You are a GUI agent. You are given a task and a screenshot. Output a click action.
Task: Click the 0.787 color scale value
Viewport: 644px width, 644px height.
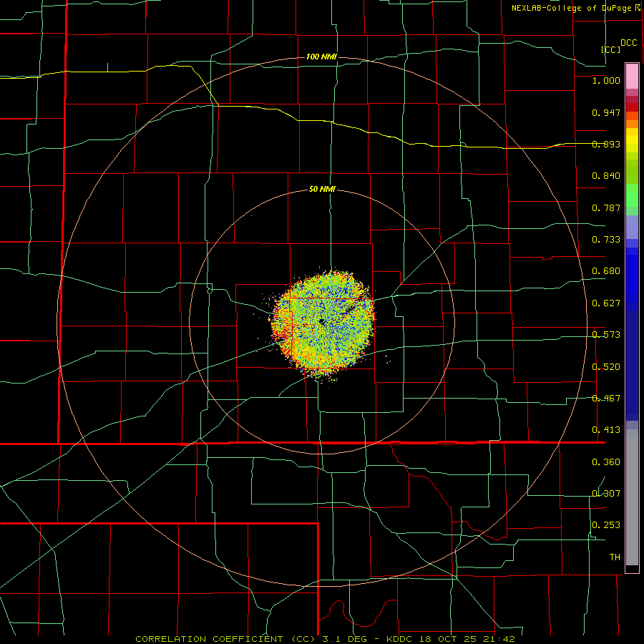pyautogui.click(x=606, y=208)
